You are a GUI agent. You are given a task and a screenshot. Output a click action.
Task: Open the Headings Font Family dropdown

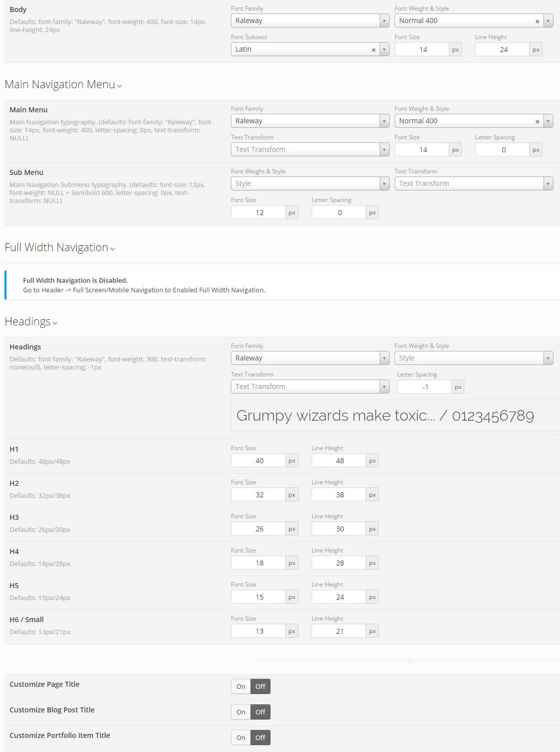point(310,358)
